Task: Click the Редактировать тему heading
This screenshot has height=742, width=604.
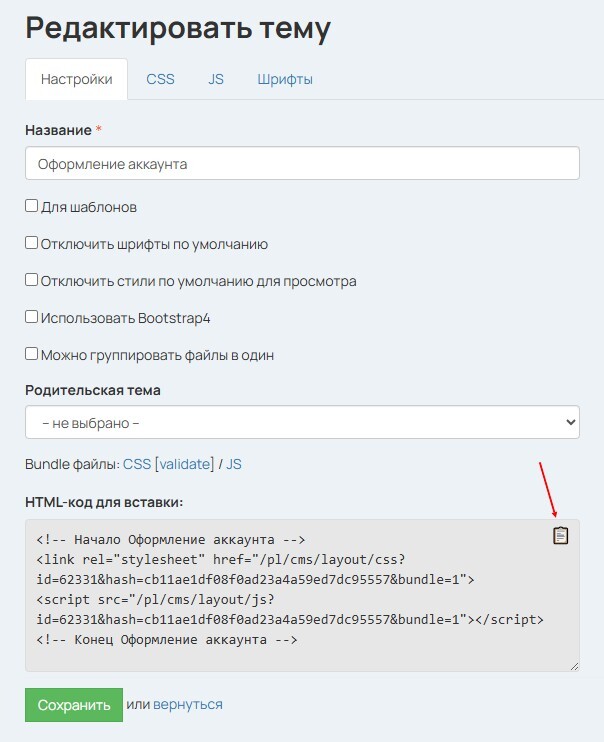Action: pos(178,27)
